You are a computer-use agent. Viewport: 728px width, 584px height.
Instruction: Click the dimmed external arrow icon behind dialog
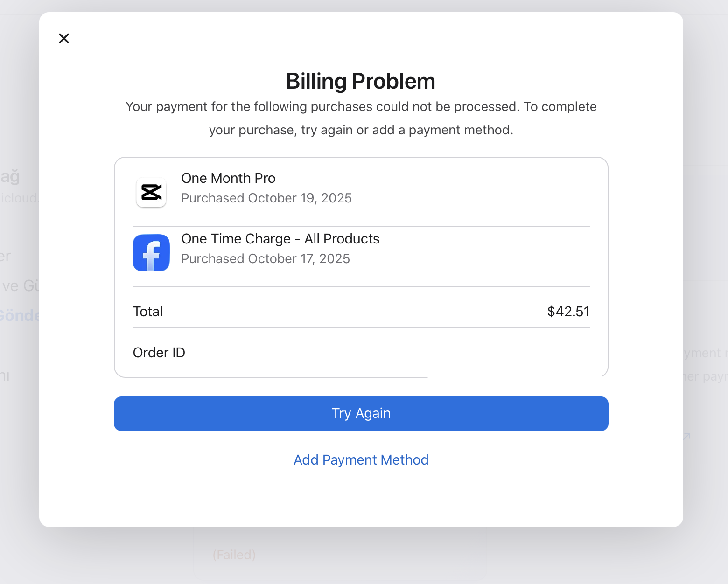(x=686, y=437)
